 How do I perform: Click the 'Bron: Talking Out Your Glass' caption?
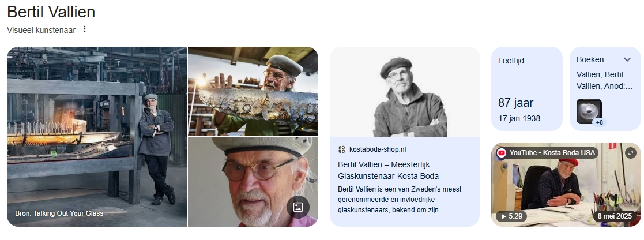coord(59,213)
